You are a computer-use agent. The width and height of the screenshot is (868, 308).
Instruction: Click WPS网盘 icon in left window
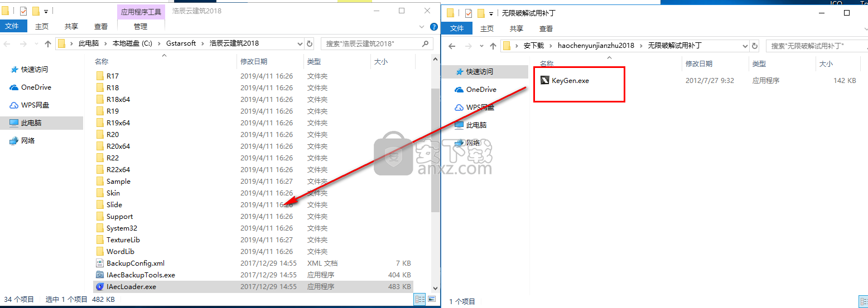[x=14, y=105]
